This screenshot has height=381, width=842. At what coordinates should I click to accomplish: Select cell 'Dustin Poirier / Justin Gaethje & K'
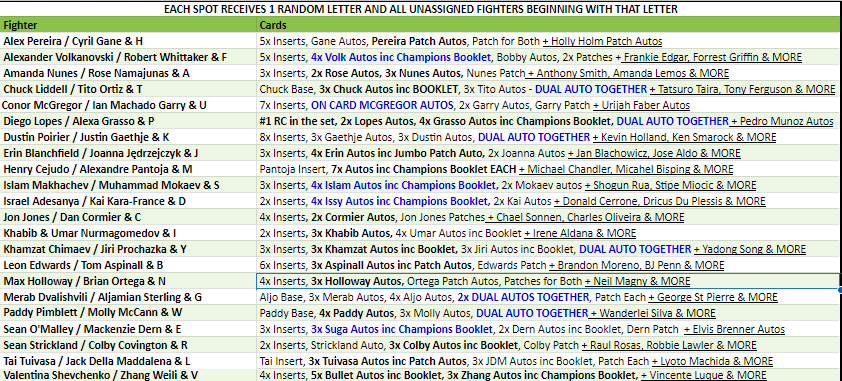129,137
